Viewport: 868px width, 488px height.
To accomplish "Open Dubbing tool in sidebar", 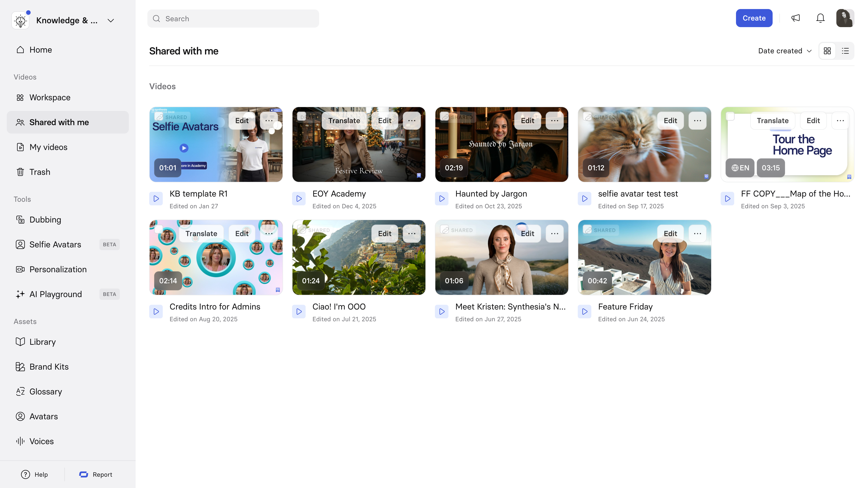I will [x=45, y=220].
